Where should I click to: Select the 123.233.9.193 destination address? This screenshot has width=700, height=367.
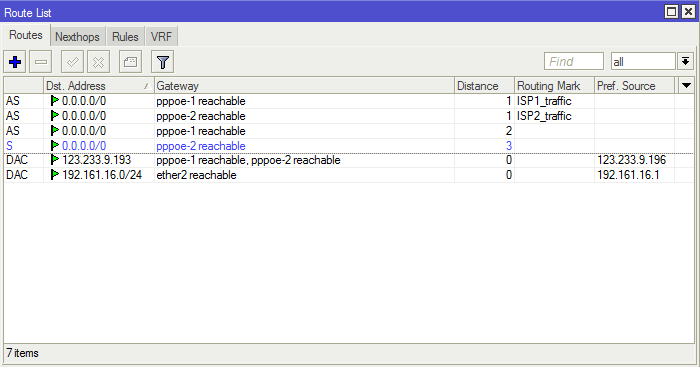click(96, 160)
